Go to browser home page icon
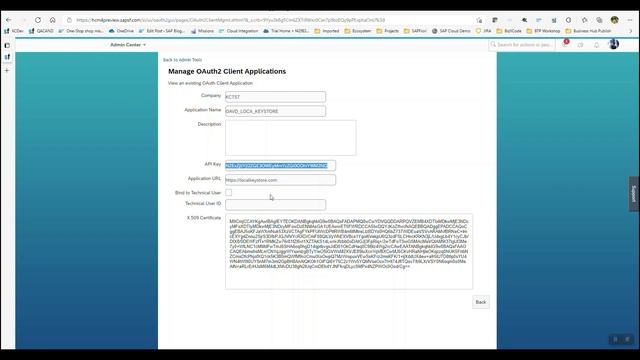Image resolution: width=640 pixels, height=360 pixels. point(53,20)
